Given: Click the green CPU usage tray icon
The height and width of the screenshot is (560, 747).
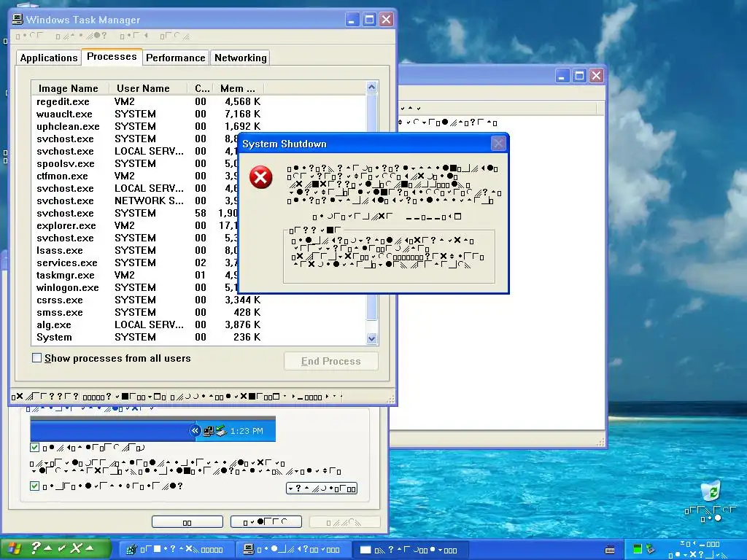Looking at the screenshot, I should point(637,549).
